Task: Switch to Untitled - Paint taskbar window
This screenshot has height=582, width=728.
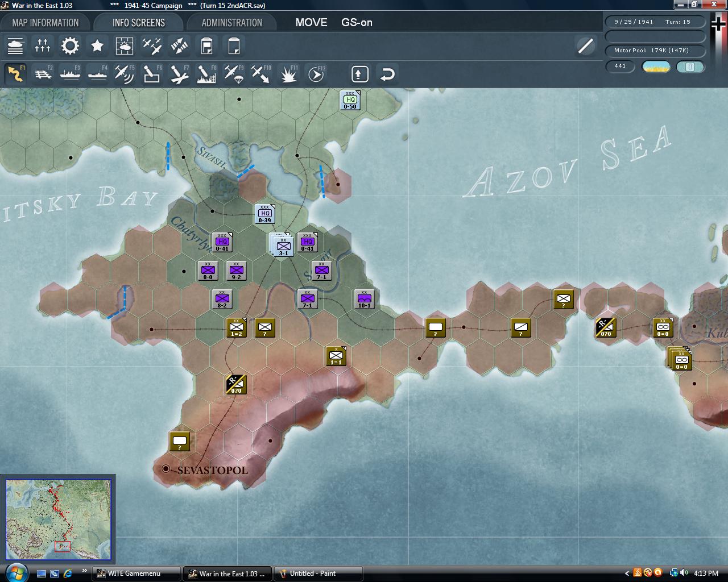Action: click(x=318, y=573)
